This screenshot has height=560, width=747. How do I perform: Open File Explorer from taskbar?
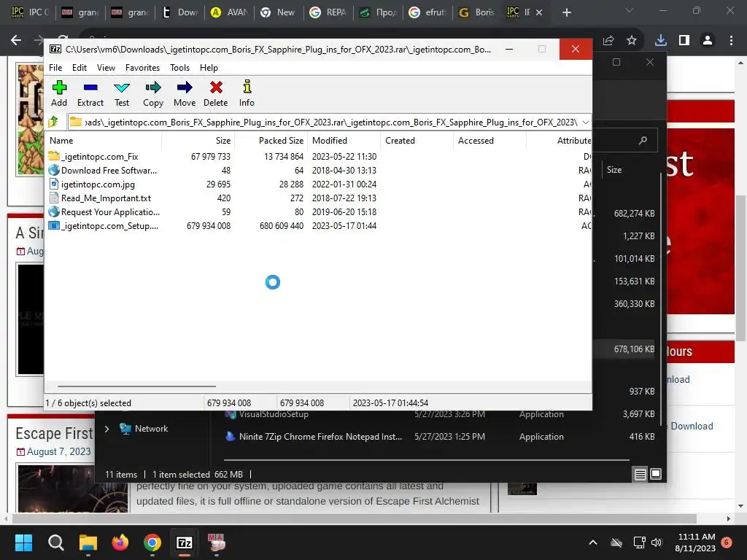click(88, 542)
